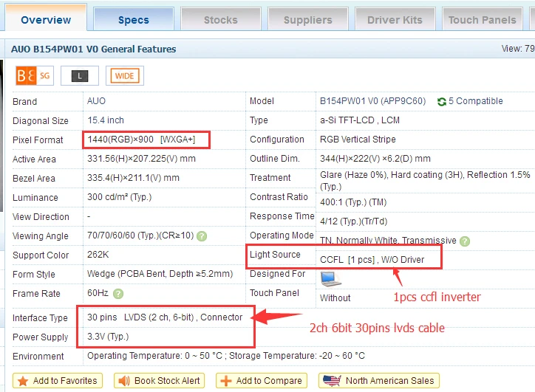The image size is (535, 392).
Task: Click the orange B8 SG badge icon
Action: (x=35, y=75)
